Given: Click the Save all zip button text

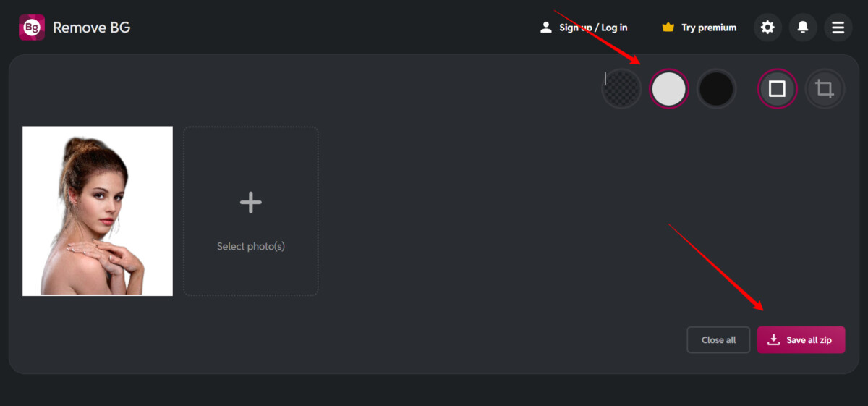Looking at the screenshot, I should 809,340.
